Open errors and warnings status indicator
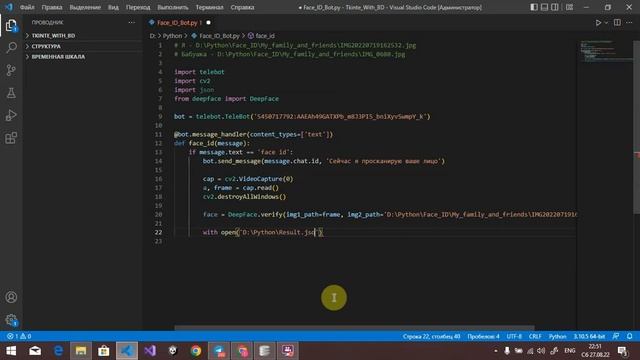 click(x=19, y=336)
